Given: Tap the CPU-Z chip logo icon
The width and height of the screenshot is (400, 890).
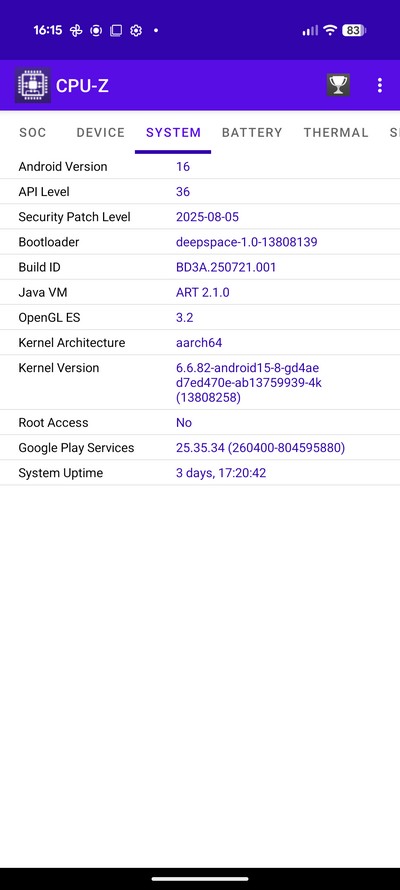Looking at the screenshot, I should coord(33,85).
